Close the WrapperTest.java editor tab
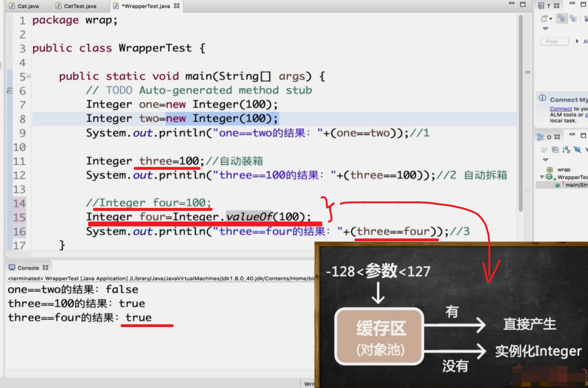 pos(177,6)
